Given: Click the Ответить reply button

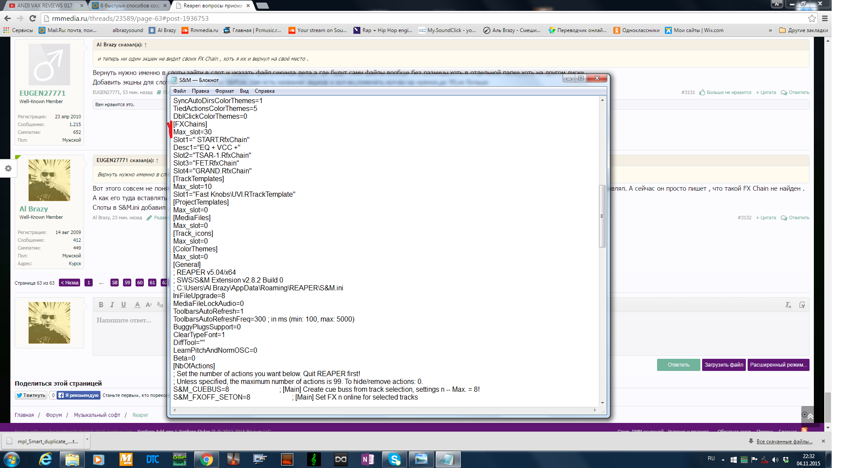Looking at the screenshot, I should click(678, 365).
